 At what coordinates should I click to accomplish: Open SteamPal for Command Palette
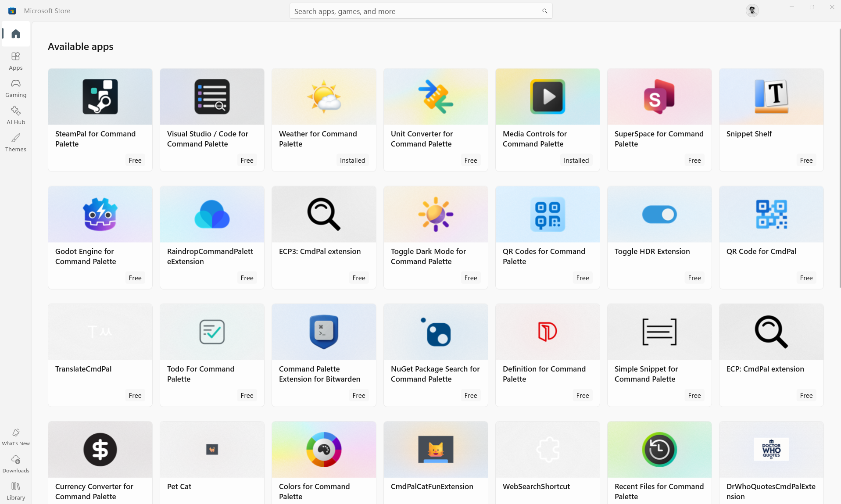pos(100,119)
